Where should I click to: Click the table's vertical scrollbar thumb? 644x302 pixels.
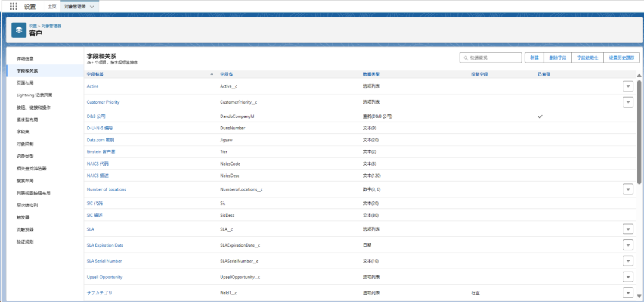639,131
